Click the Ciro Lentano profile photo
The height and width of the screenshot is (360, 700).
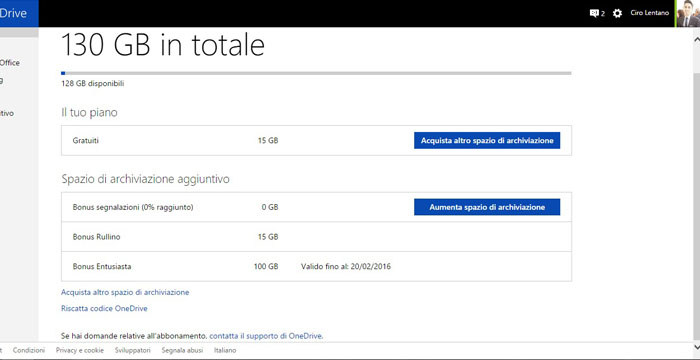point(688,13)
